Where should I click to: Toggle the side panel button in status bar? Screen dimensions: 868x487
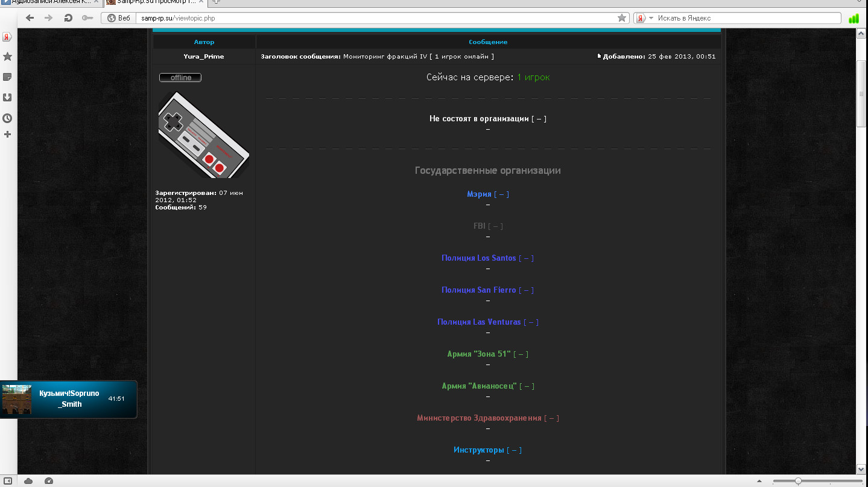[x=8, y=481]
